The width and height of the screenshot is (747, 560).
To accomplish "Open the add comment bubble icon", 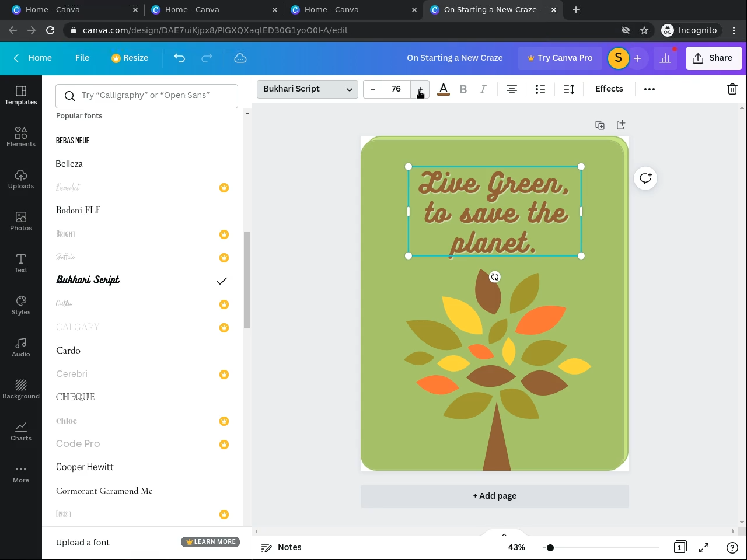I will coord(645,178).
